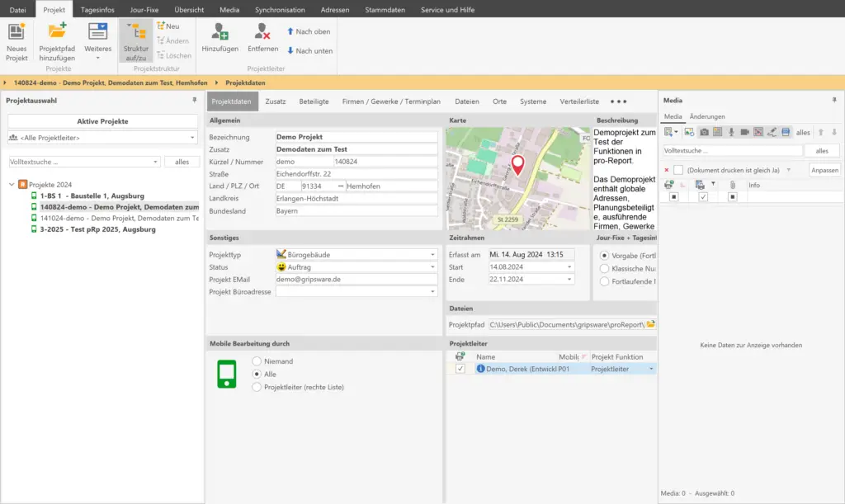
Task: Click the drawing plan filter icon in Media
Action: pyautogui.click(x=758, y=132)
